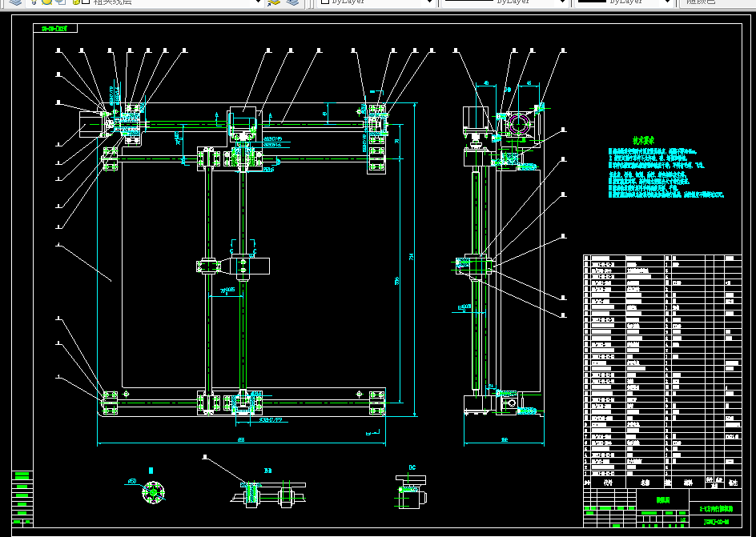Select the DC detail view geometry
The height and width of the screenshot is (537, 756).
[x=411, y=491]
